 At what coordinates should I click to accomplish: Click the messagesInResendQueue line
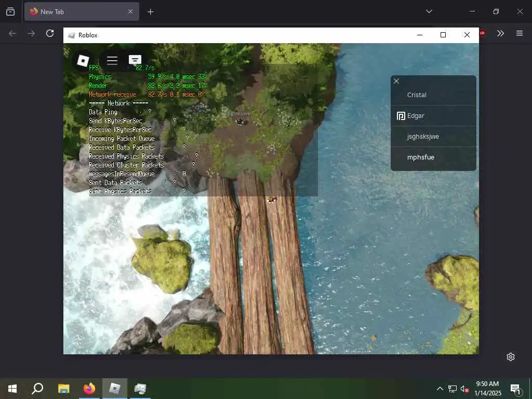pos(137,174)
